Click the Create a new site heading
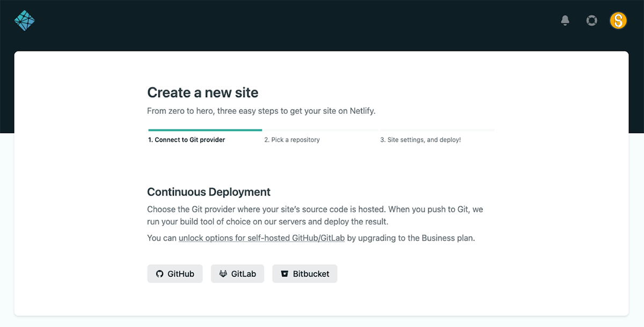This screenshot has height=327, width=644. point(203,92)
